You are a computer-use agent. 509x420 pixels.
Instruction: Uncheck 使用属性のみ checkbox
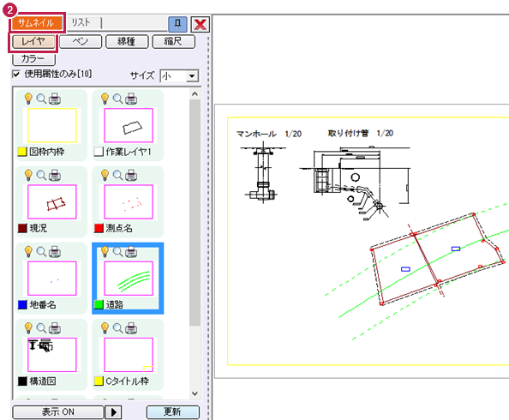[16, 74]
